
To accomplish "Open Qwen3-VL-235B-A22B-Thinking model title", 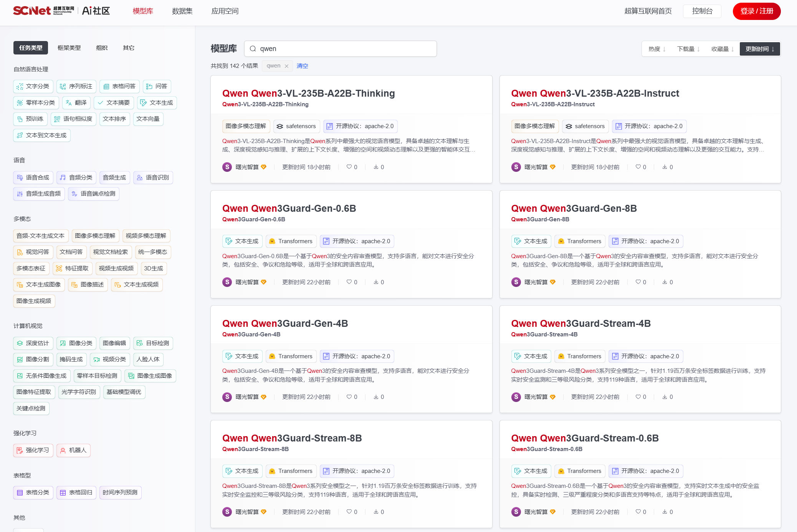I will [309, 93].
